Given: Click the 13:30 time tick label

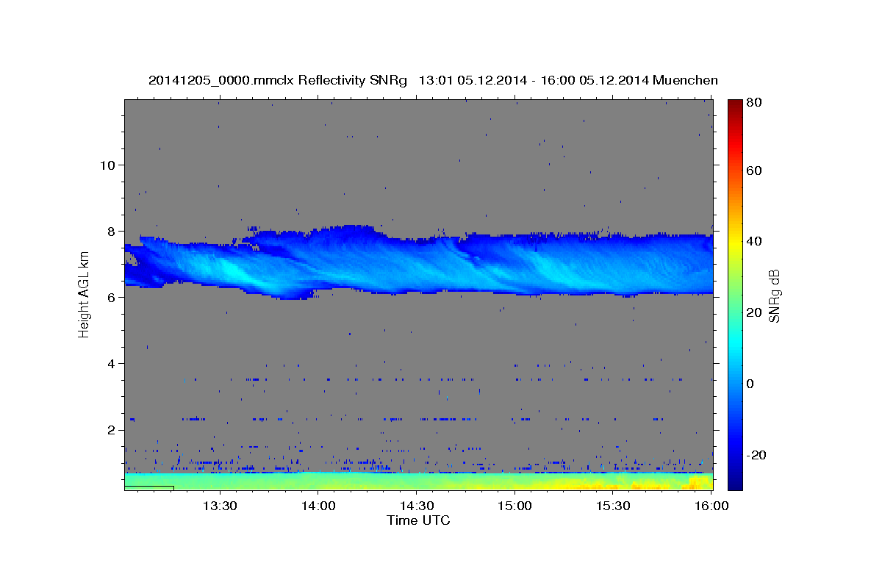Looking at the screenshot, I should (218, 506).
